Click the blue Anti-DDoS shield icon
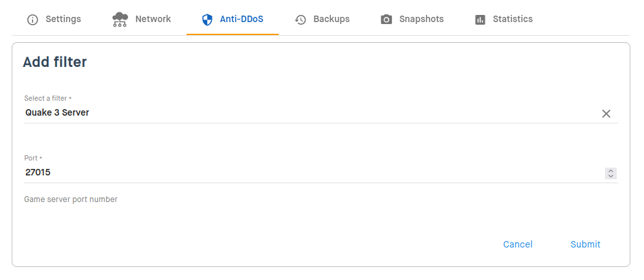Screen dimensions: 644x280 (207, 19)
